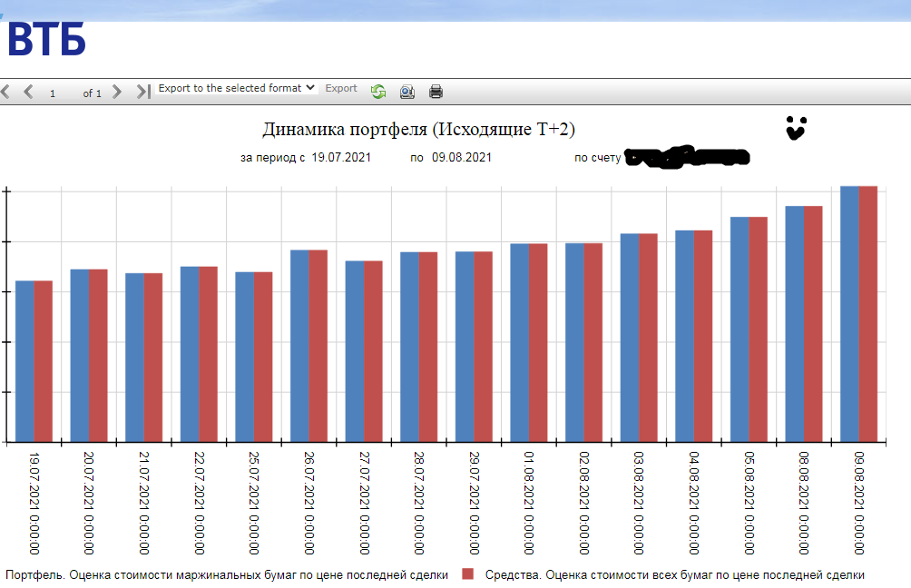Go to the first report page
Viewport: 911px width, 588px height.
pyautogui.click(x=5, y=92)
